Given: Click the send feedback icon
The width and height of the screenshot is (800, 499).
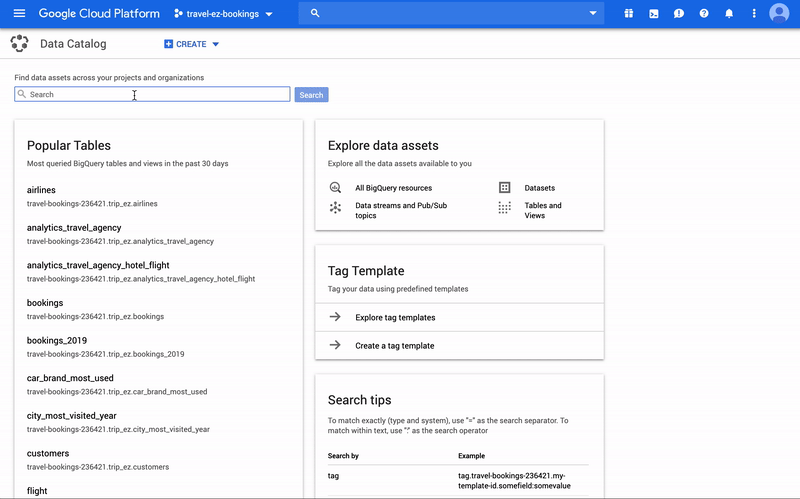Looking at the screenshot, I should (x=679, y=14).
